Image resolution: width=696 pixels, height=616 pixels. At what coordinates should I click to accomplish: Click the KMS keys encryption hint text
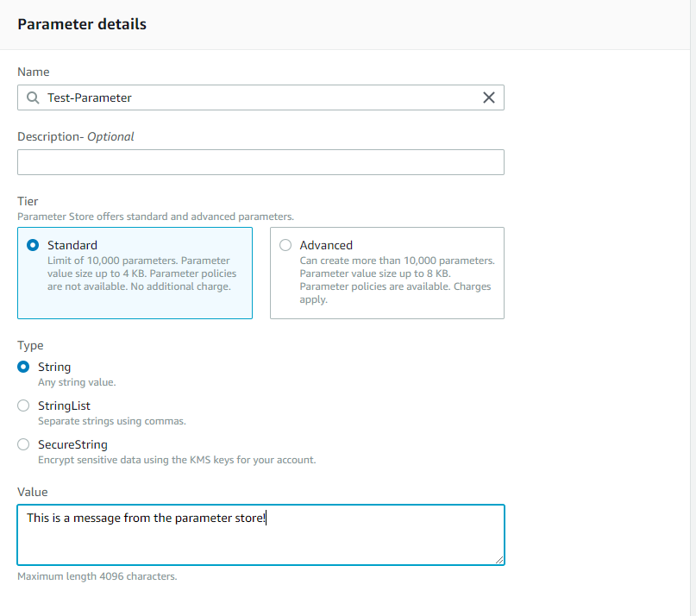pyautogui.click(x=177, y=460)
